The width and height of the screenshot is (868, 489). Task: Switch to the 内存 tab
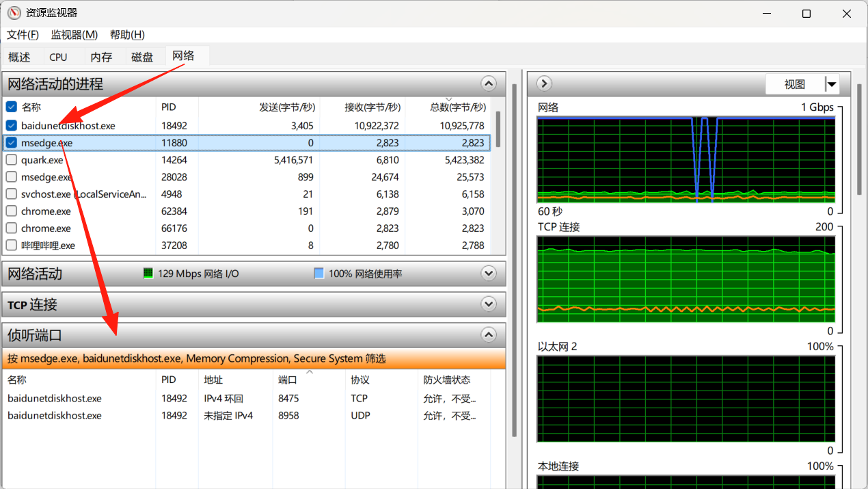(101, 57)
